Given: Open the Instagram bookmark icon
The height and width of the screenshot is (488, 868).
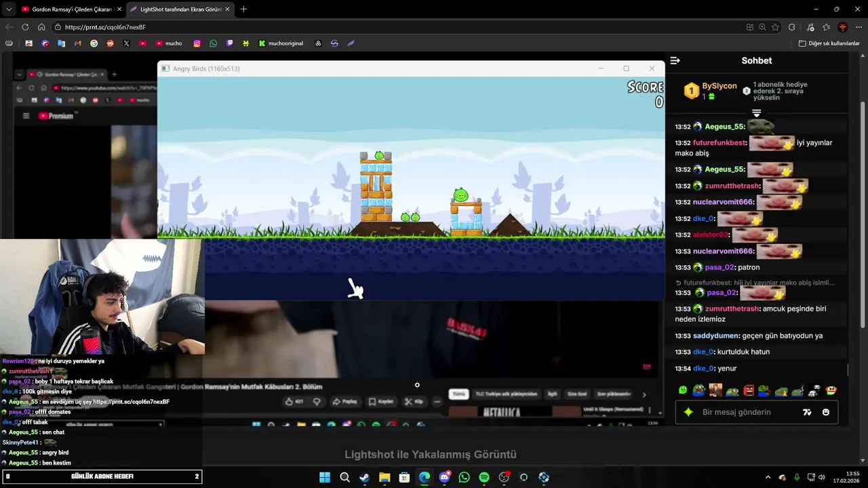Looking at the screenshot, I should 197,43.
